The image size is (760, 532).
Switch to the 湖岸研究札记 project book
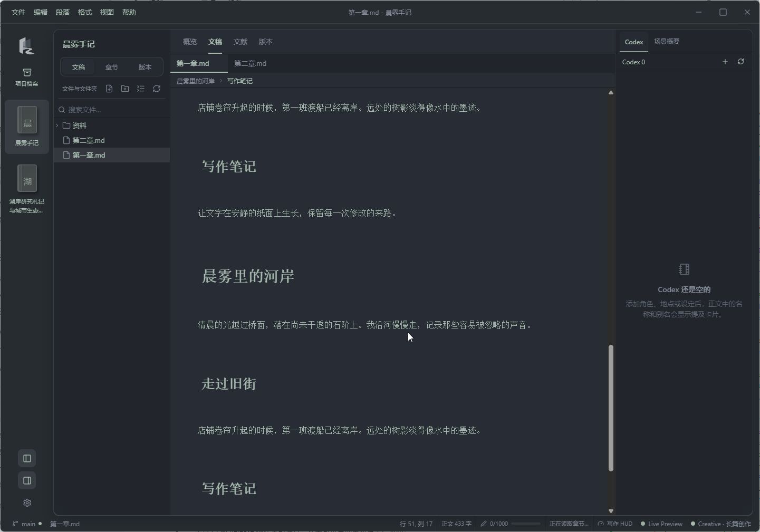click(x=27, y=189)
